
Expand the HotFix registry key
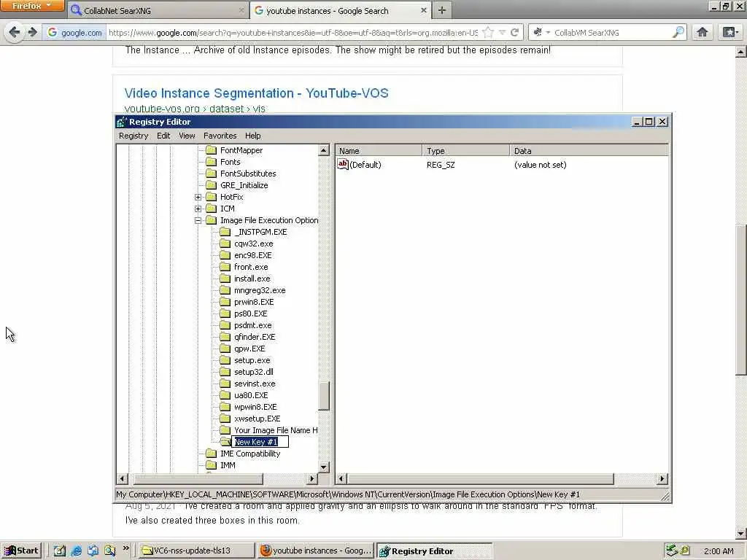[198, 197]
